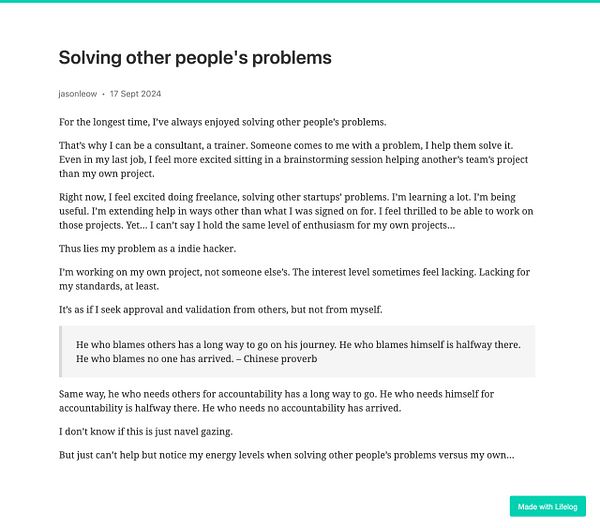Click the gray blockquote box
Viewport: 600px width, 528px height.
coord(297,352)
